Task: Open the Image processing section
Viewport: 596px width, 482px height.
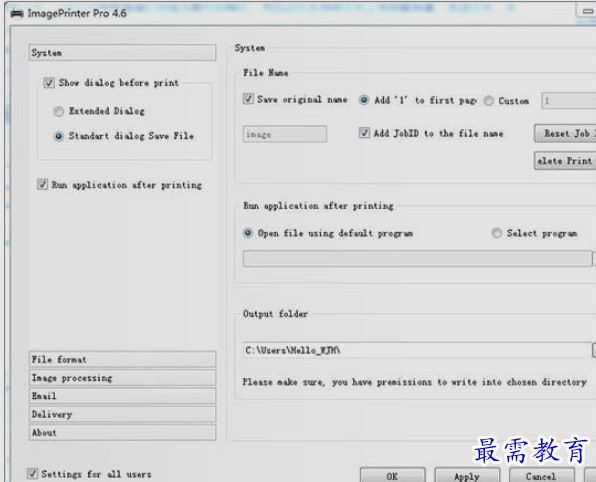Action: (x=122, y=377)
